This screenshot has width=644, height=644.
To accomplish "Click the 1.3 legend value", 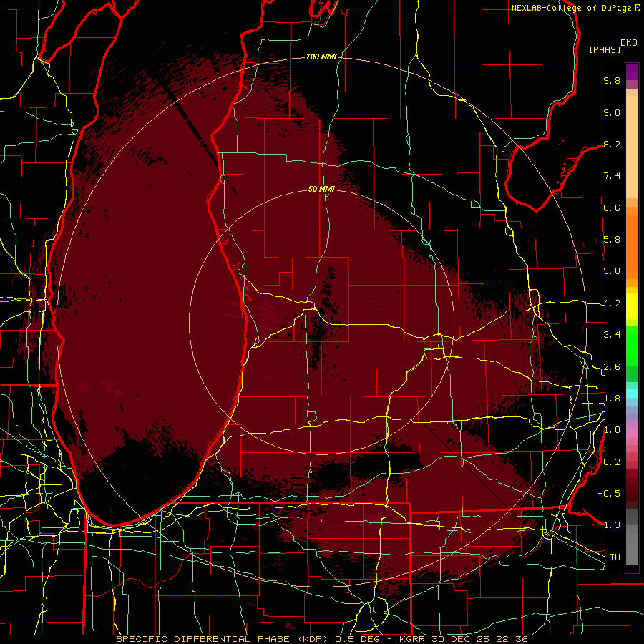I will 612,525.
